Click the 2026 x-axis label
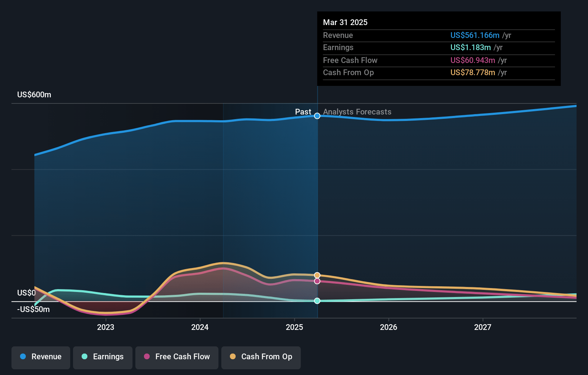588x375 pixels. [x=389, y=327]
